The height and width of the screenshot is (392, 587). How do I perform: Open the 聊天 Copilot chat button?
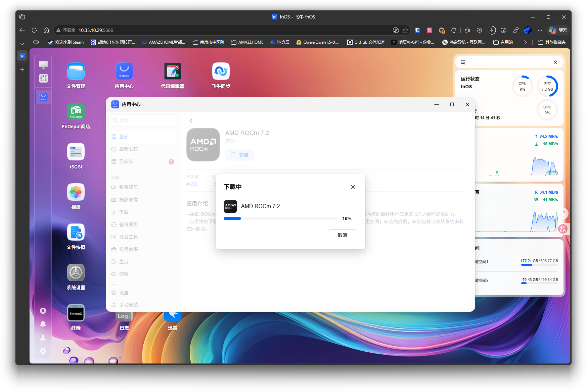point(558,30)
